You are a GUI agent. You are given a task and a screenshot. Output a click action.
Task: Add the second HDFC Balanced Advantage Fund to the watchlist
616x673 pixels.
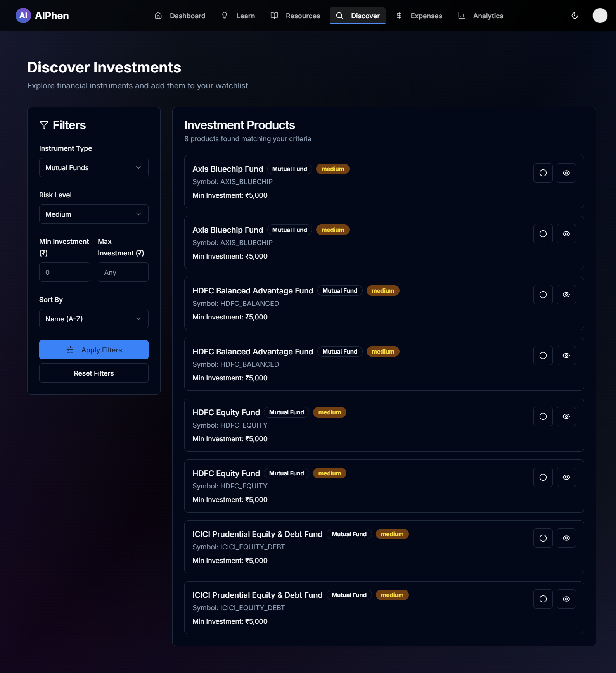click(x=566, y=355)
